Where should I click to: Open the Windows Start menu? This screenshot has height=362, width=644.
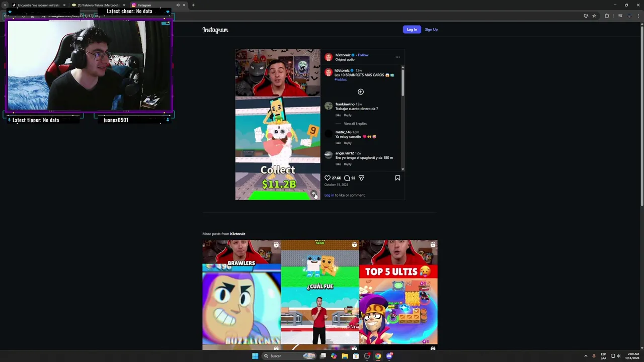click(255, 356)
